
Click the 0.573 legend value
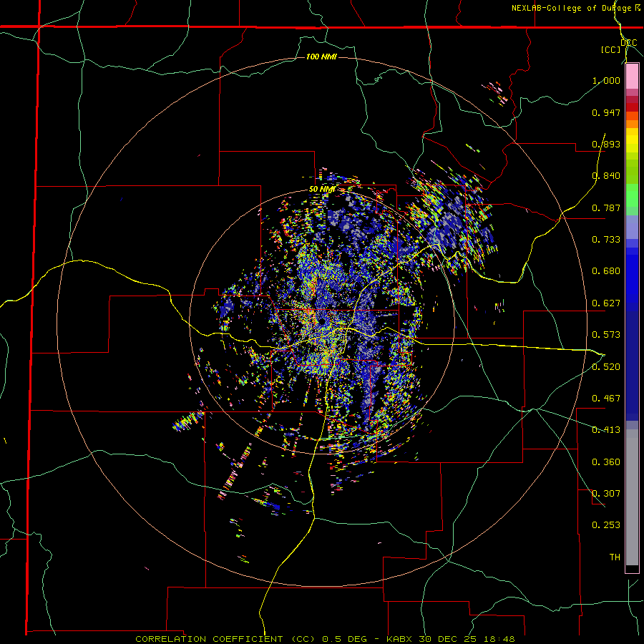pyautogui.click(x=606, y=335)
